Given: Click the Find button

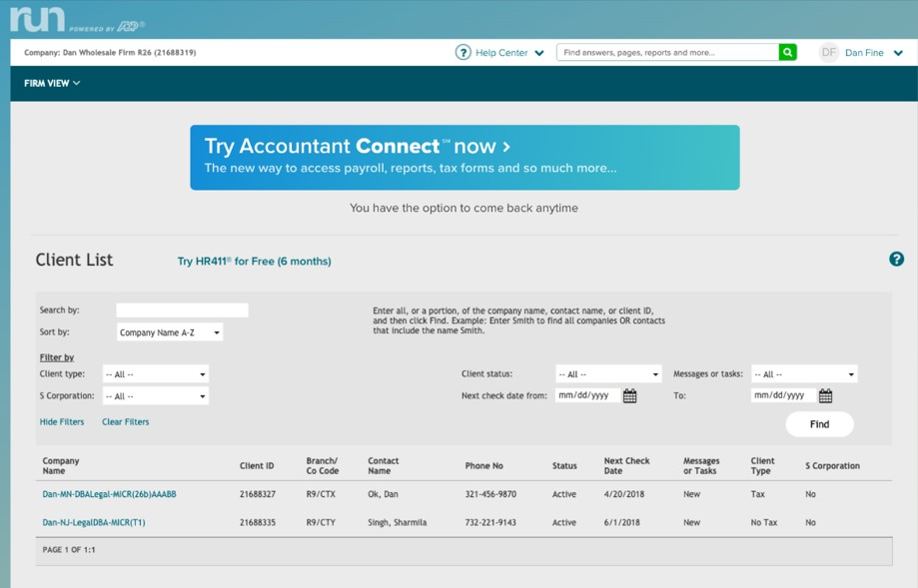Looking at the screenshot, I should point(819,424).
